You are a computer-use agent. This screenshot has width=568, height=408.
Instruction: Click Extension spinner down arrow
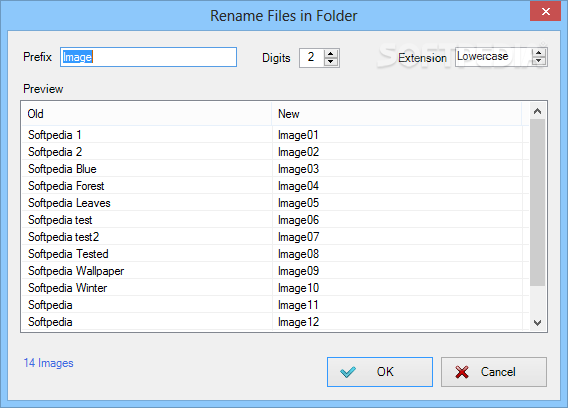tap(539, 61)
